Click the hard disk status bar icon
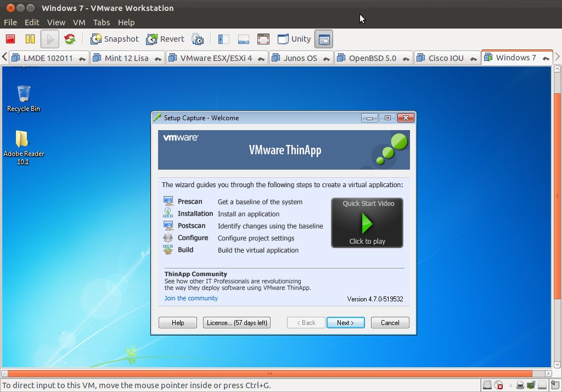Image resolution: width=562 pixels, height=392 pixels. tap(487, 384)
